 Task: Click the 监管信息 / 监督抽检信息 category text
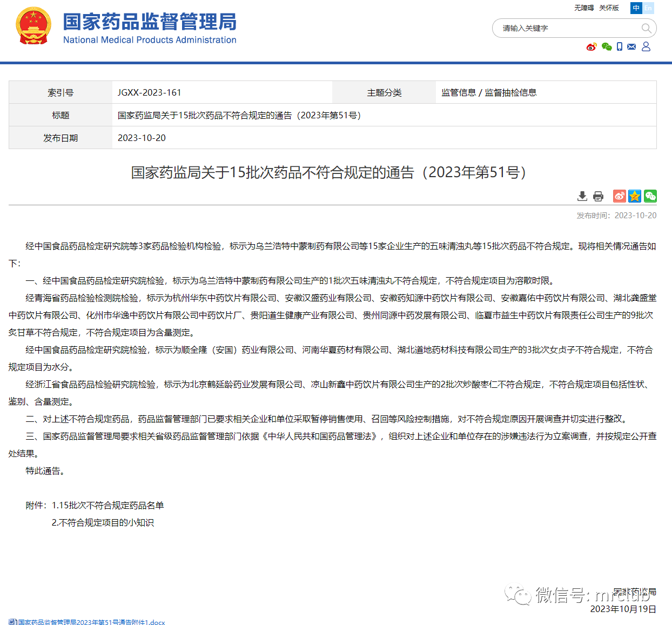pyautogui.click(x=489, y=92)
